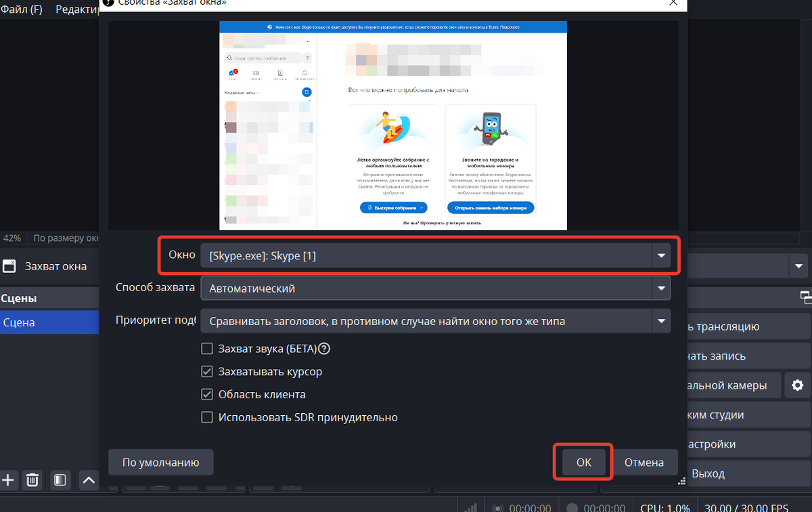Click help icon next to Захват звука
The width and height of the screenshot is (812, 512).
click(x=324, y=349)
